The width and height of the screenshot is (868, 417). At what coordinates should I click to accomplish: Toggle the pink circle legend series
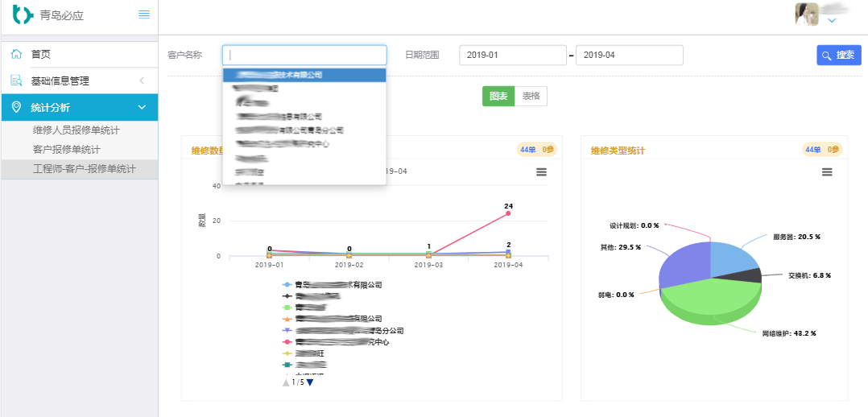(x=287, y=342)
